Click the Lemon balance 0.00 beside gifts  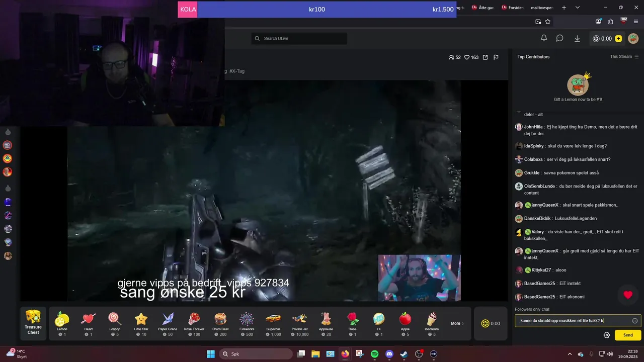491,323
